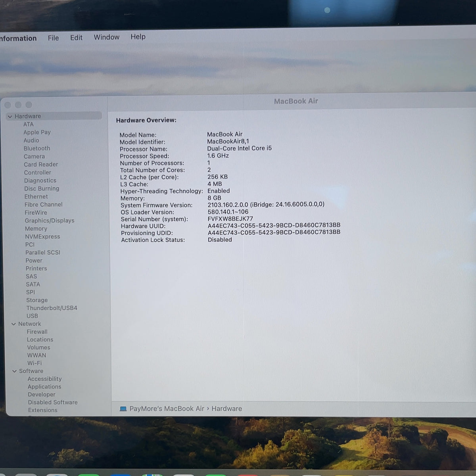The image size is (476, 476).
Task: Open the System Information app menu
Action: (x=18, y=38)
